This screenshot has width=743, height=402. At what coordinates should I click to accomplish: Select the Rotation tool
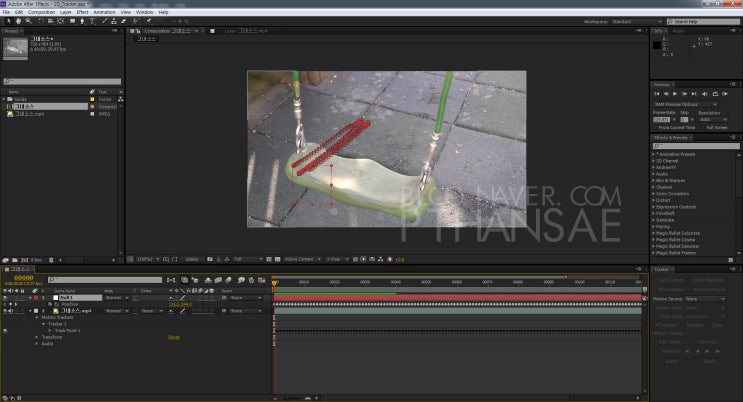[40, 21]
